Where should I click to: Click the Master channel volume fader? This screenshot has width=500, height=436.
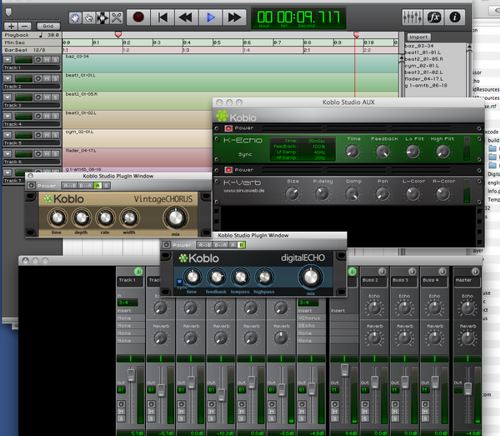click(x=468, y=388)
